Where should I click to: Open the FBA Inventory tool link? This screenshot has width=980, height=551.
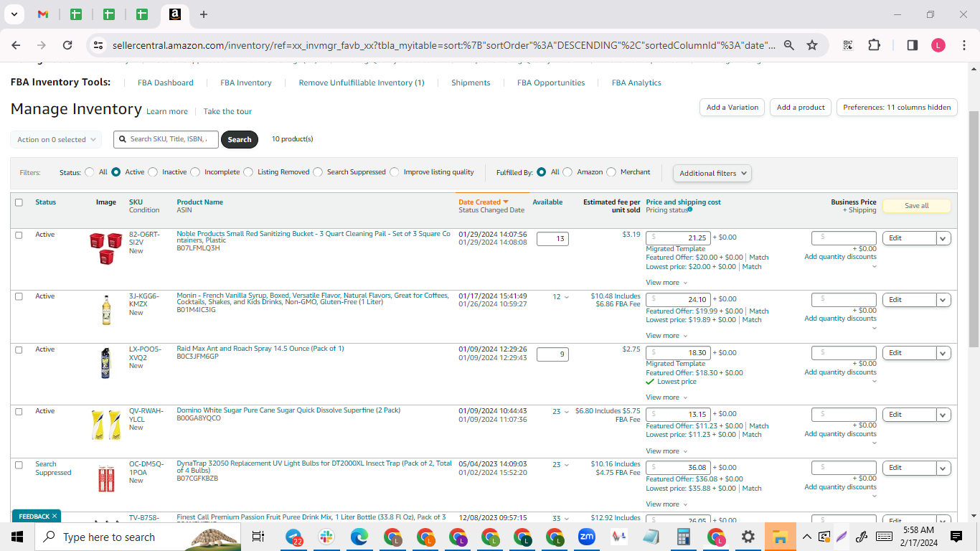(x=246, y=83)
